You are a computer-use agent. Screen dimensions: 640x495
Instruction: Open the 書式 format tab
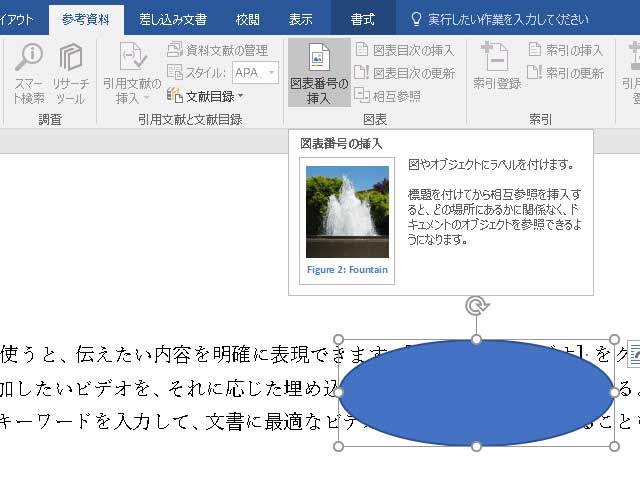pos(364,19)
